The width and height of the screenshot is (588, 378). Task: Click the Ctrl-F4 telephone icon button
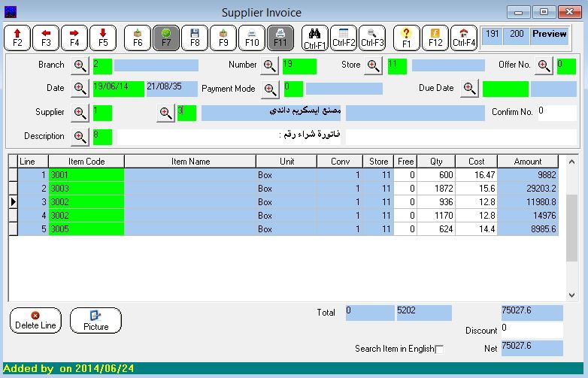click(x=464, y=38)
